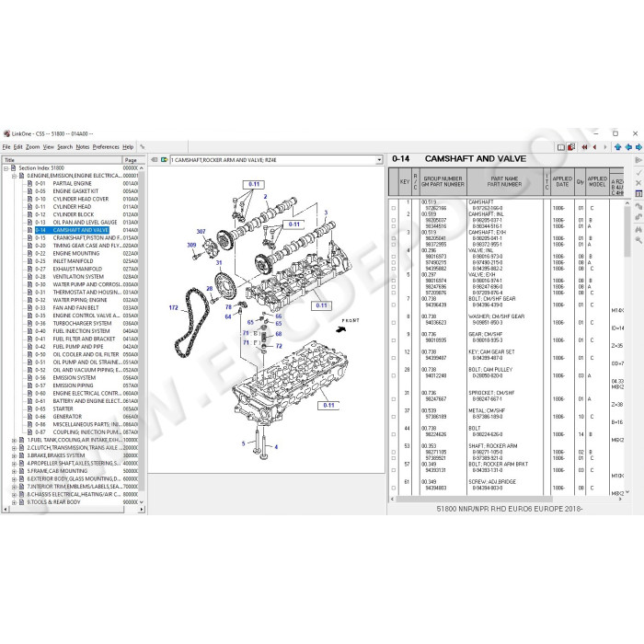Tick checkbox for SPROCKET; CM/SHF row
Viewport: 644px width, 644px height.
tap(394, 399)
